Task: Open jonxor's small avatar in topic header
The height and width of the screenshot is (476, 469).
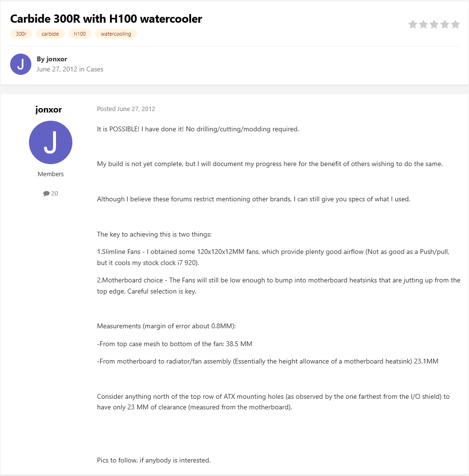Action: click(x=21, y=64)
